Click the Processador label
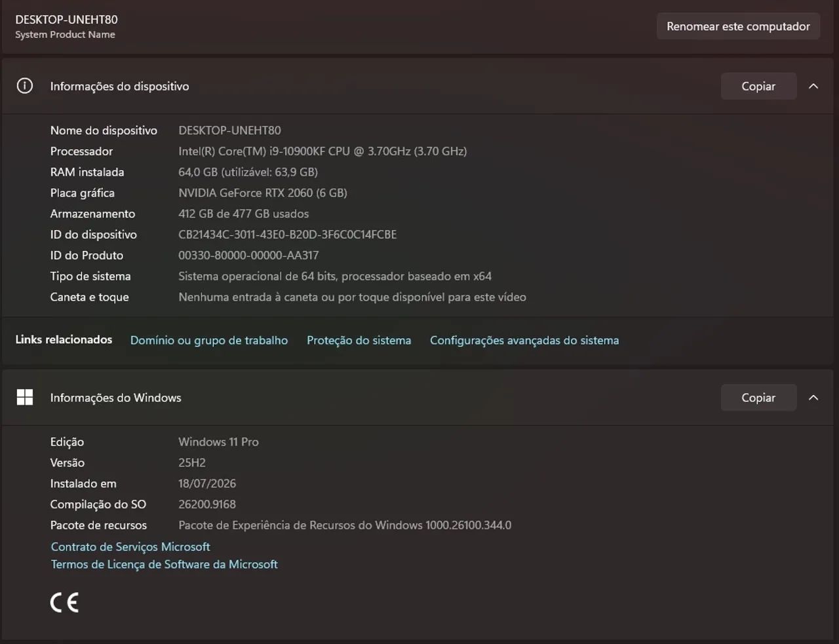The height and width of the screenshot is (644, 839). (x=81, y=151)
